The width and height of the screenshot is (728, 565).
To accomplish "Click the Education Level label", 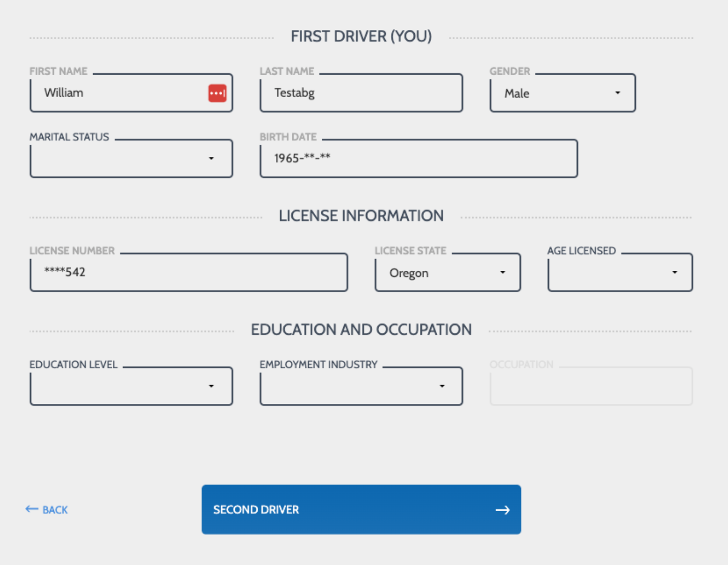I will click(73, 365).
